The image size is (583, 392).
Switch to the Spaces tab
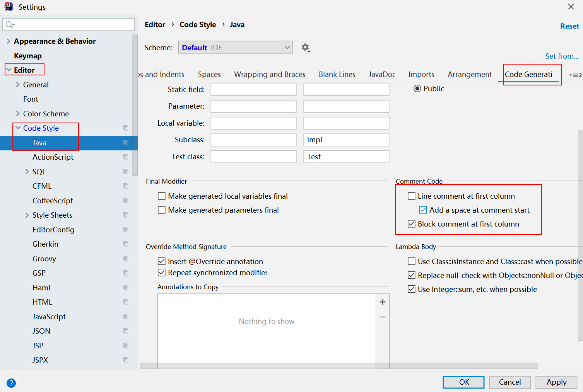tap(209, 74)
